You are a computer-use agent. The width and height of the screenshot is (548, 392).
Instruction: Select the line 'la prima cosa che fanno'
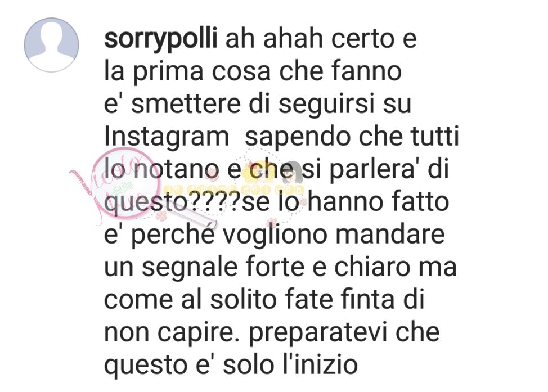tap(253, 71)
